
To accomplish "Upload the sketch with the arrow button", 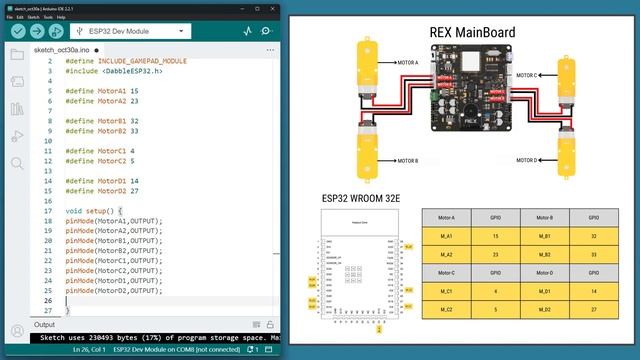I will pyautogui.click(x=37, y=31).
